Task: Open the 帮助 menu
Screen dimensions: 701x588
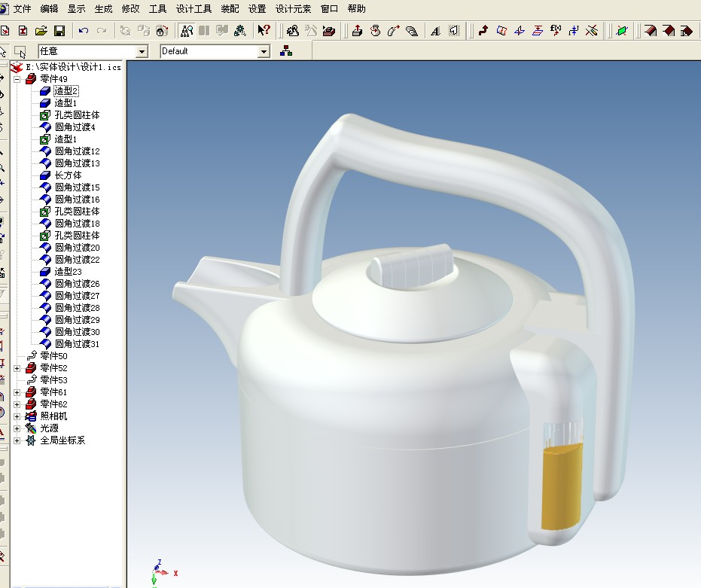Action: (x=356, y=9)
